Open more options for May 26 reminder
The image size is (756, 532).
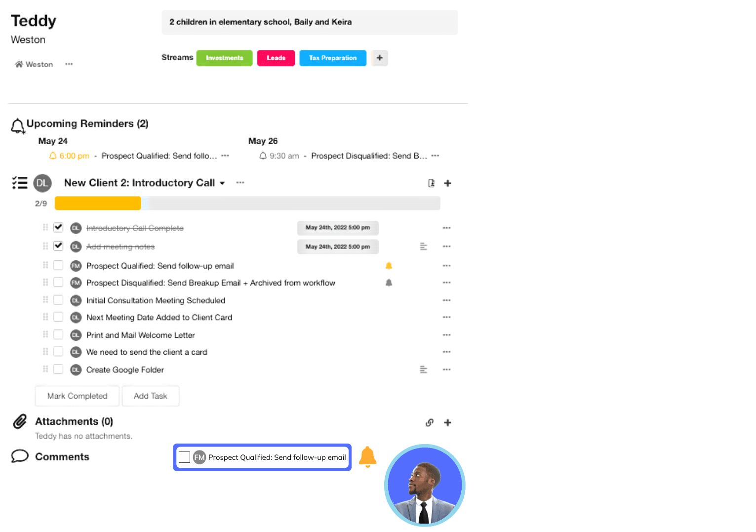click(435, 156)
